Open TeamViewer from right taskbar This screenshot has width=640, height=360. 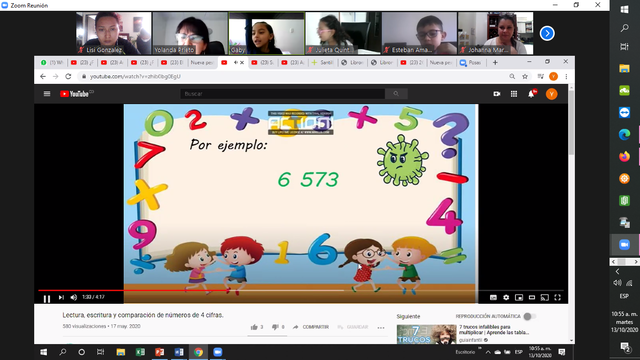click(x=624, y=112)
